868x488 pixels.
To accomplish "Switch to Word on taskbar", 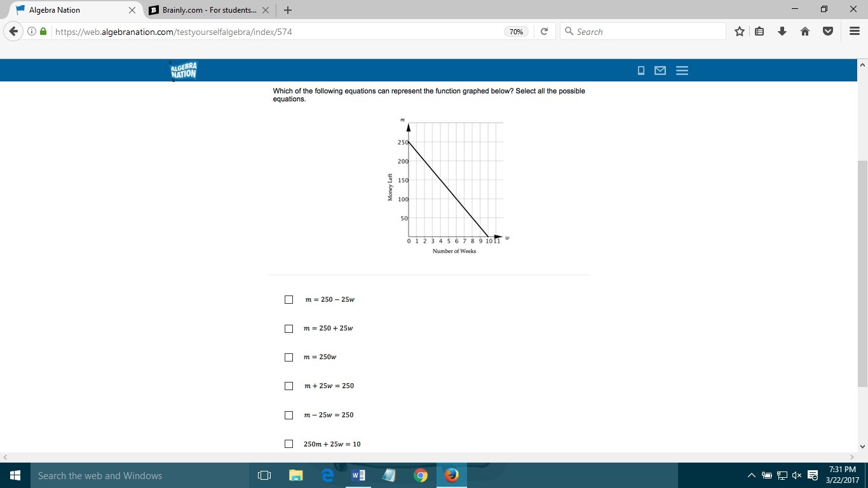I will [x=358, y=475].
